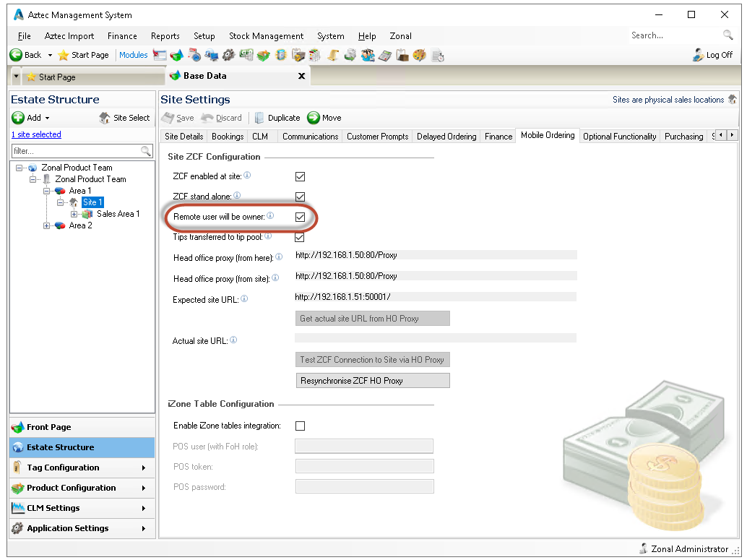Click info icon beside Expected site URL
This screenshot has width=747, height=560.
tap(244, 299)
